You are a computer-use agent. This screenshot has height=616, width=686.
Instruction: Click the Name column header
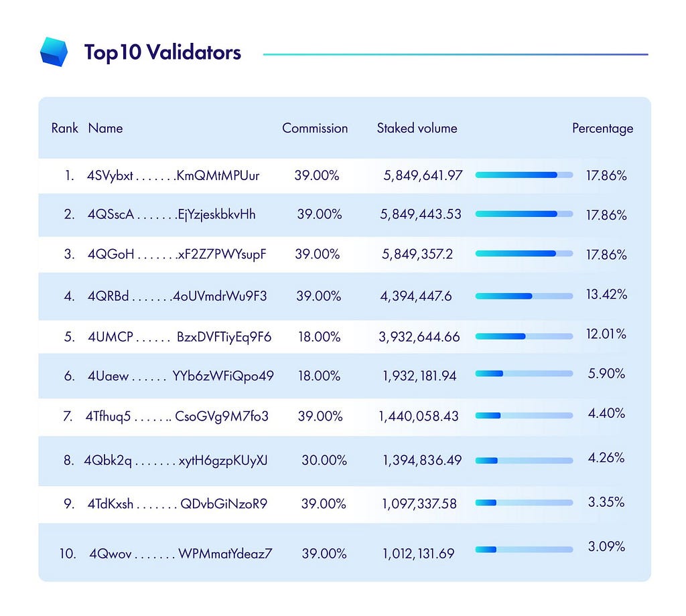tap(105, 128)
